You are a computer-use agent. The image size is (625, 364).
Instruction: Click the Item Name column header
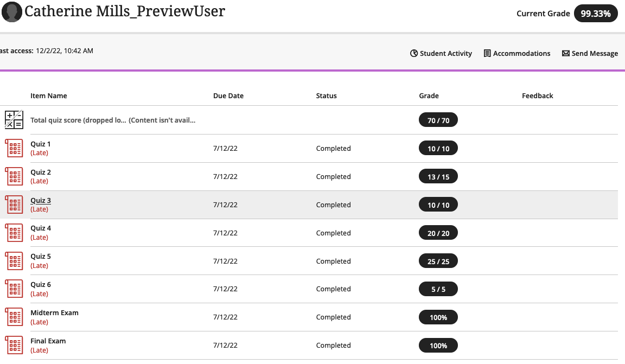49,95
